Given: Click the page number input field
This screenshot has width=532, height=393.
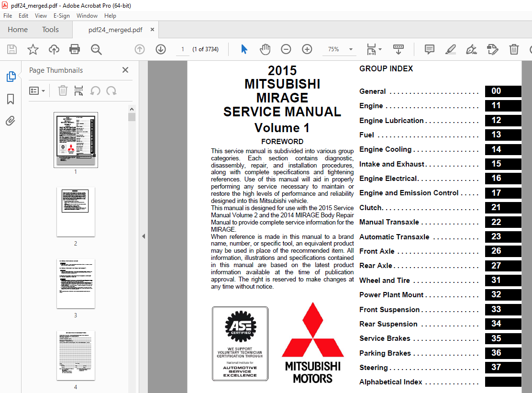Looking at the screenshot, I should coord(183,50).
